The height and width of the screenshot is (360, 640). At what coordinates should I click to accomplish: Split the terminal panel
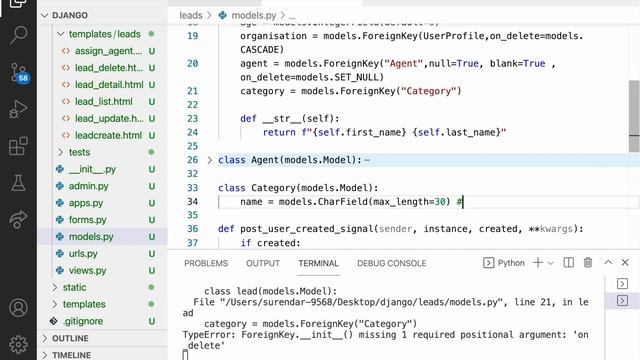tap(568, 263)
